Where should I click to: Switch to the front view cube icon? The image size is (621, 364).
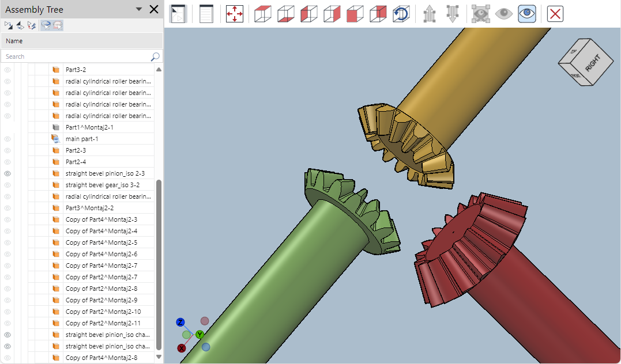point(355,14)
